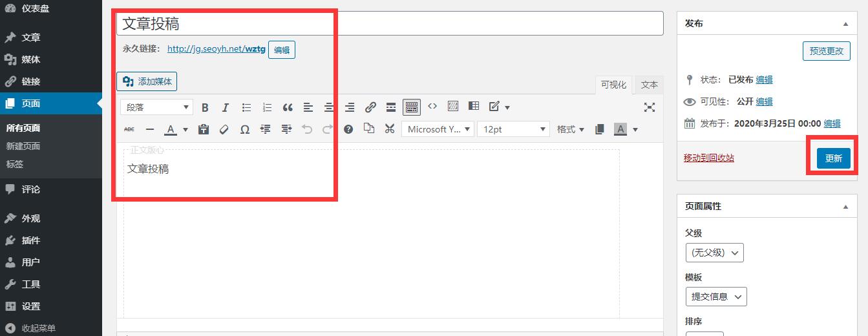Click the 编辑 permalink button
Image resolution: width=868 pixels, height=336 pixels.
(x=282, y=50)
